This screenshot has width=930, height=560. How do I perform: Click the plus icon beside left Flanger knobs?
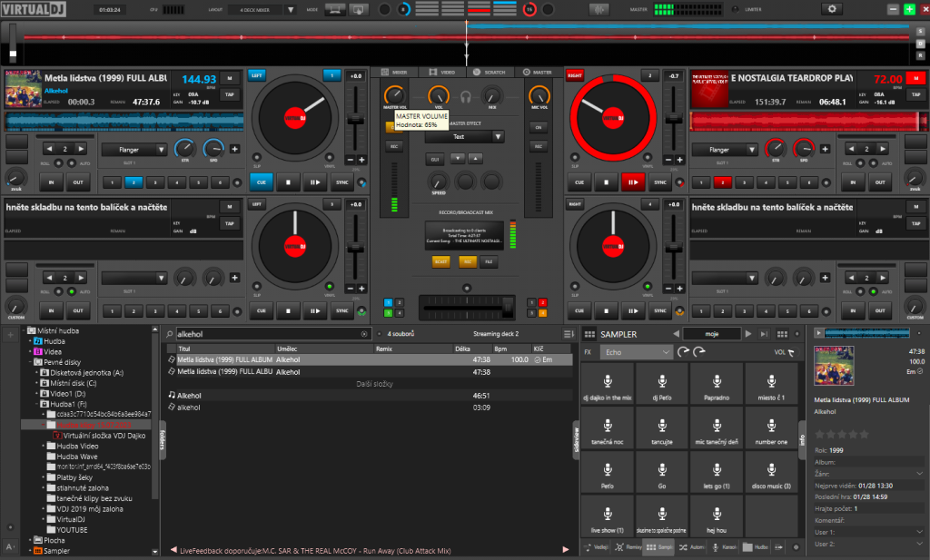(x=234, y=149)
